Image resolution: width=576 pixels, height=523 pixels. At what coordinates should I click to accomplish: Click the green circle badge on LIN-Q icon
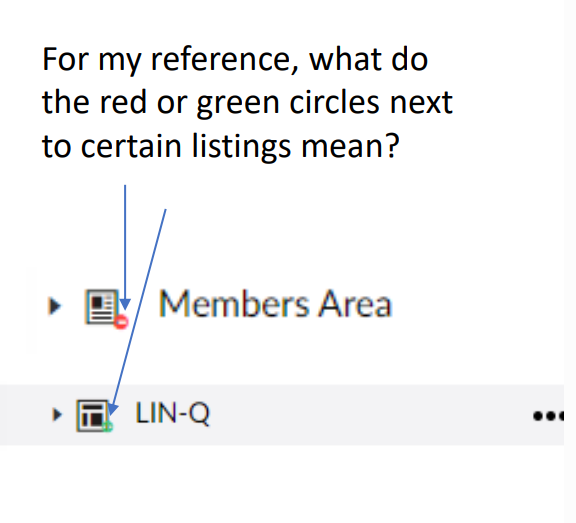point(107,427)
